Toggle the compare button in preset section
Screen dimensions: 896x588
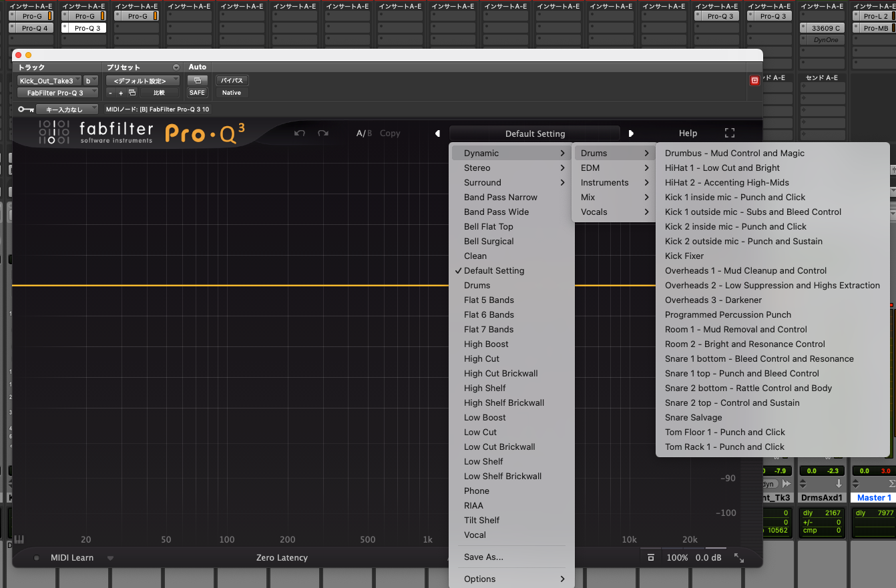[159, 93]
